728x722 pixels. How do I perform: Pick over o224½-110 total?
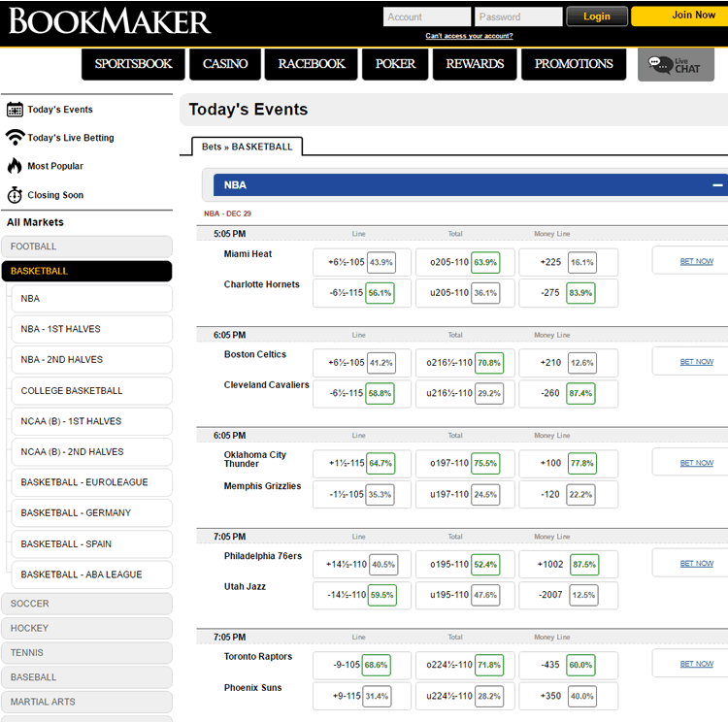click(x=465, y=665)
